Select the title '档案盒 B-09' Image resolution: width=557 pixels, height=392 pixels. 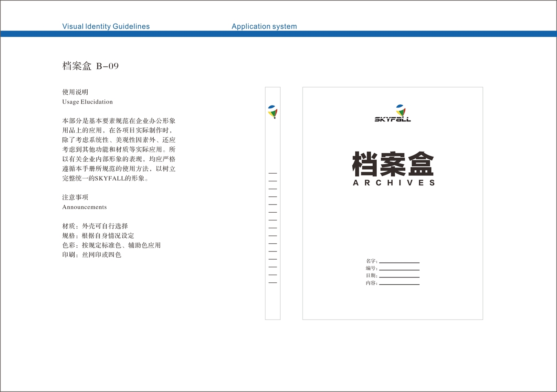[91, 66]
